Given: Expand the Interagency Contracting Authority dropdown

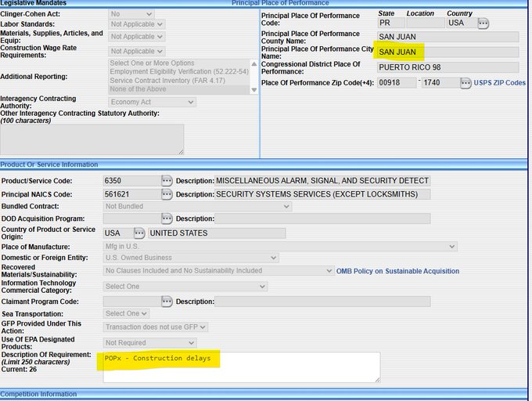Looking at the screenshot, I should tap(152, 103).
